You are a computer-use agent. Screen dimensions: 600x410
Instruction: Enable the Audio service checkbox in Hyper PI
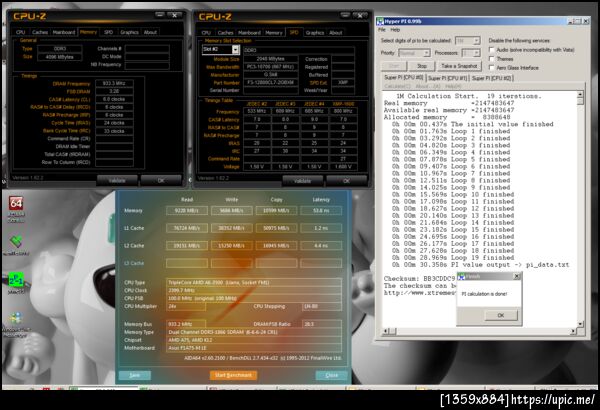point(492,50)
